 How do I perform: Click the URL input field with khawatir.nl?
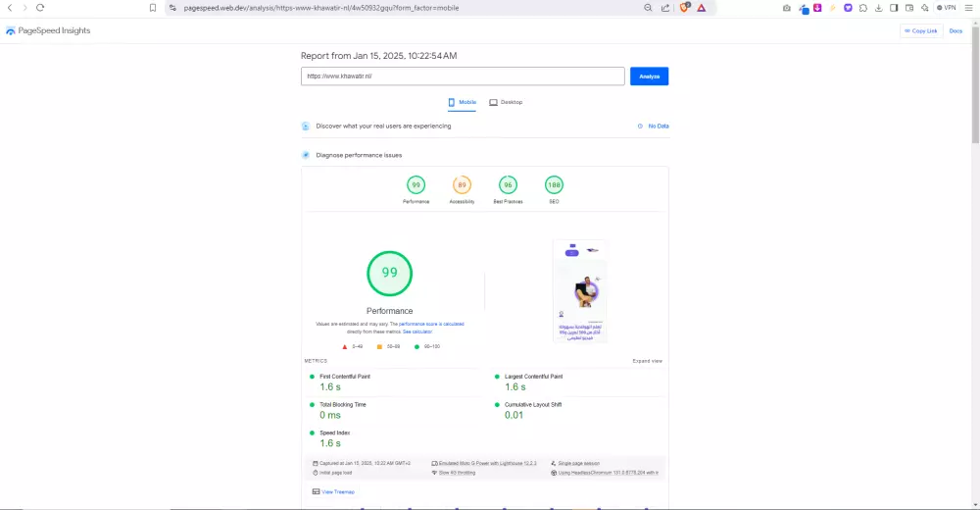click(x=463, y=76)
